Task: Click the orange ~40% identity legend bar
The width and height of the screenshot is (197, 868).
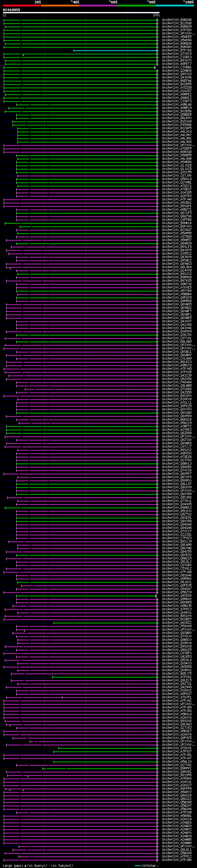Action: coord(60,6)
